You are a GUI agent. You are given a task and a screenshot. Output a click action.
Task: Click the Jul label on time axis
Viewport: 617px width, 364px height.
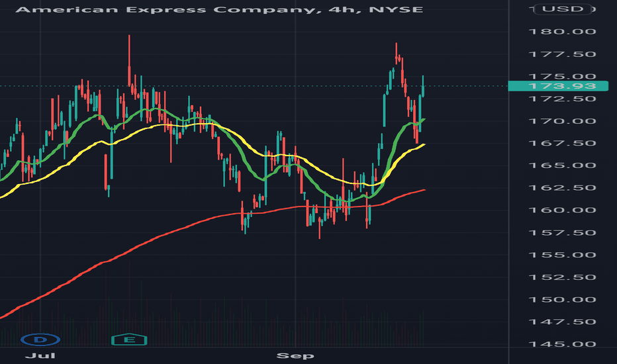coord(40,356)
